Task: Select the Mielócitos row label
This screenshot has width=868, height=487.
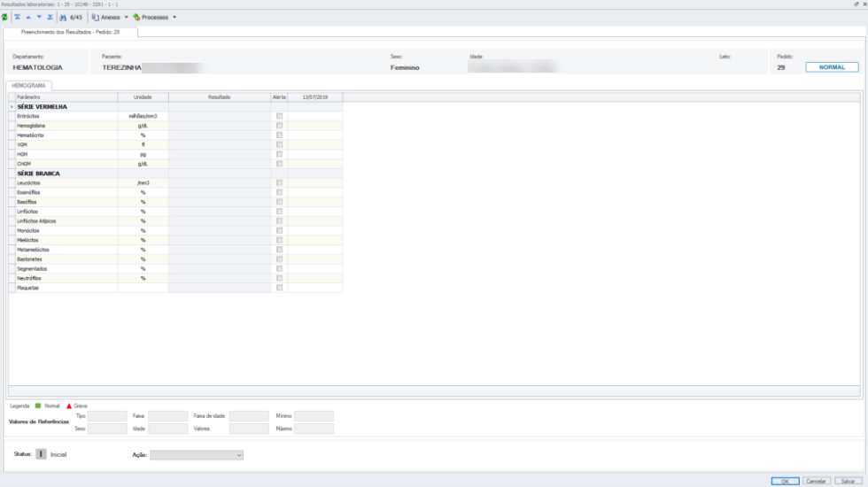Action: click(27, 240)
